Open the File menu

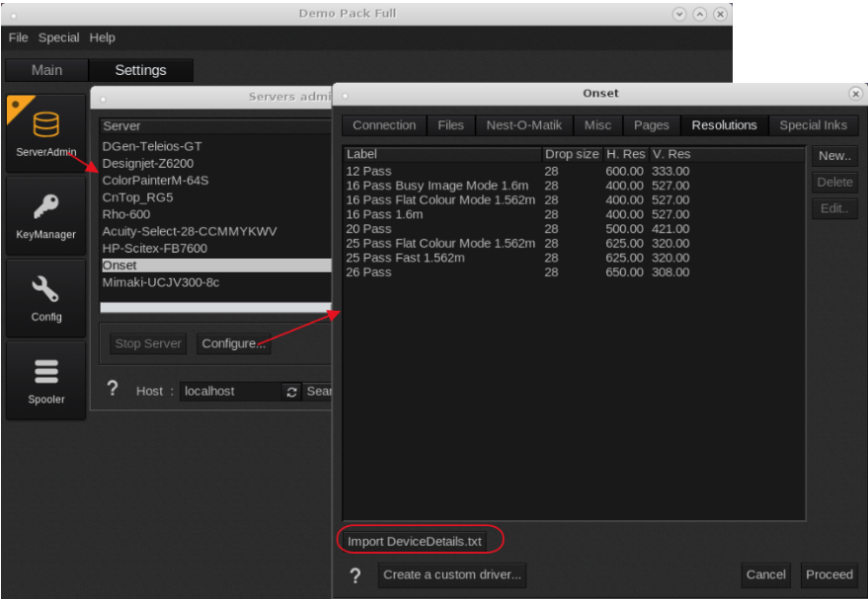(x=18, y=37)
